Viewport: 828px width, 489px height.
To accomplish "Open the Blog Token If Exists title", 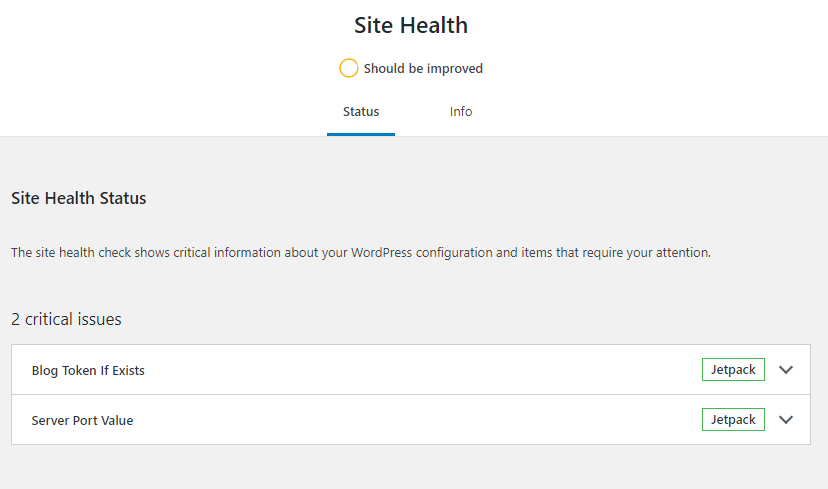I will point(88,371).
